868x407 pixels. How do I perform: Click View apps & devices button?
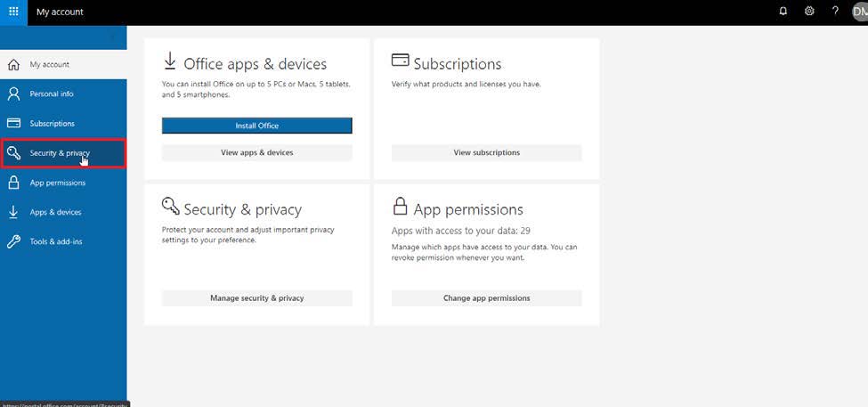[x=257, y=153]
